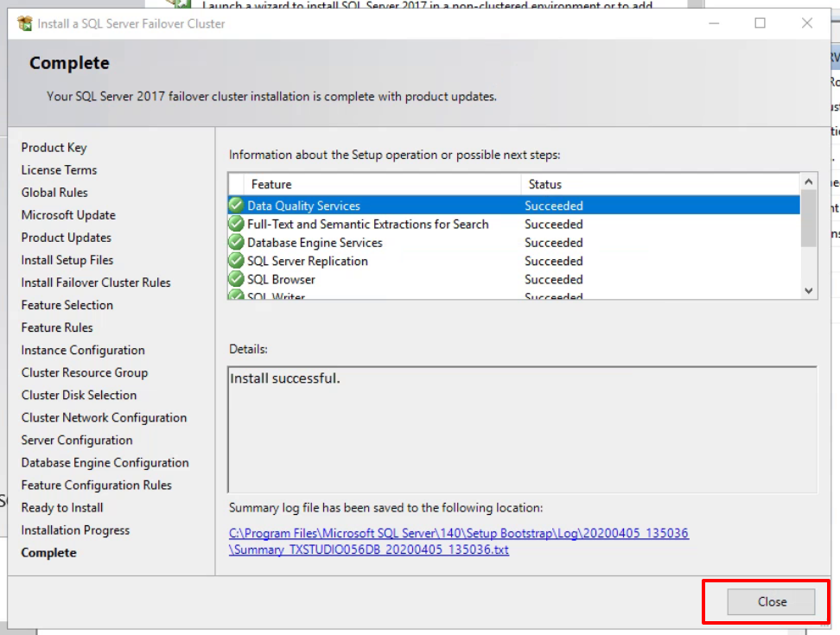Click the feature list scroll down arrow
Viewport: 840px width, 635px height.
coord(808,291)
